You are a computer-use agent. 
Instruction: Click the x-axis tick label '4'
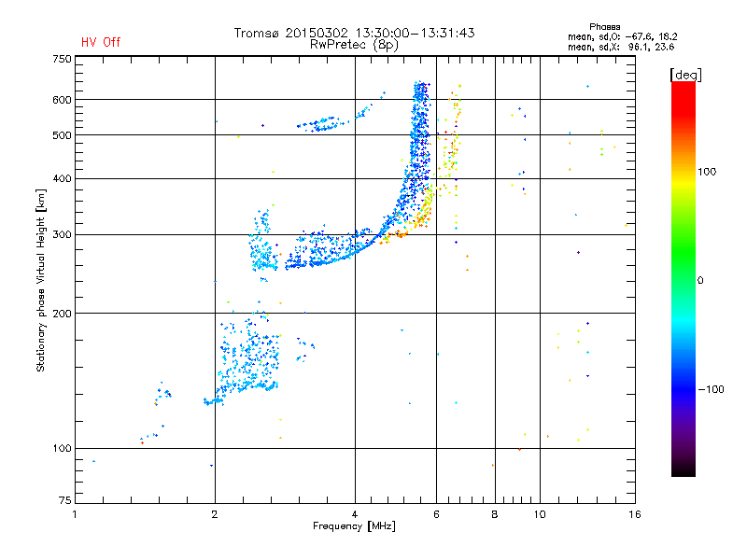[x=355, y=514]
